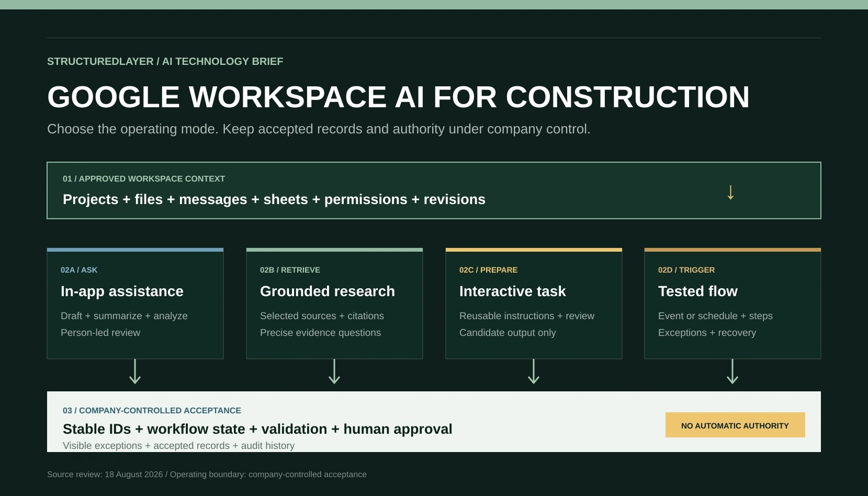Click the 02B / RETRIEVE label
The height and width of the screenshot is (496, 868).
point(290,270)
